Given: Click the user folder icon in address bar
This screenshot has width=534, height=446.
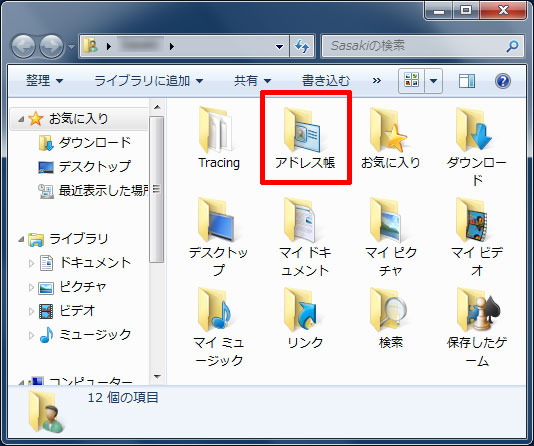Looking at the screenshot, I should pyautogui.click(x=91, y=46).
